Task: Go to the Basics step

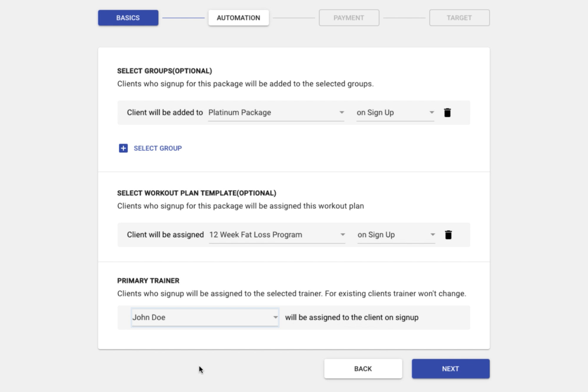Action: pyautogui.click(x=128, y=18)
